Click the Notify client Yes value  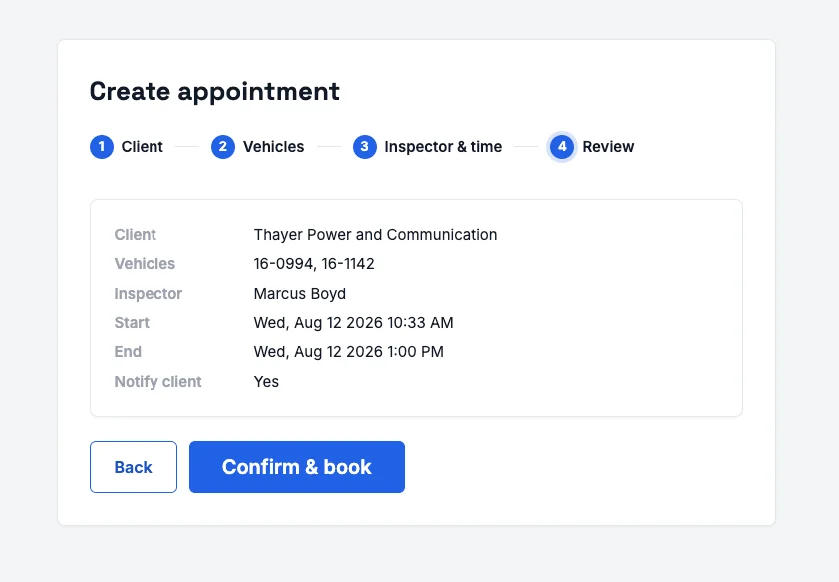(x=266, y=381)
